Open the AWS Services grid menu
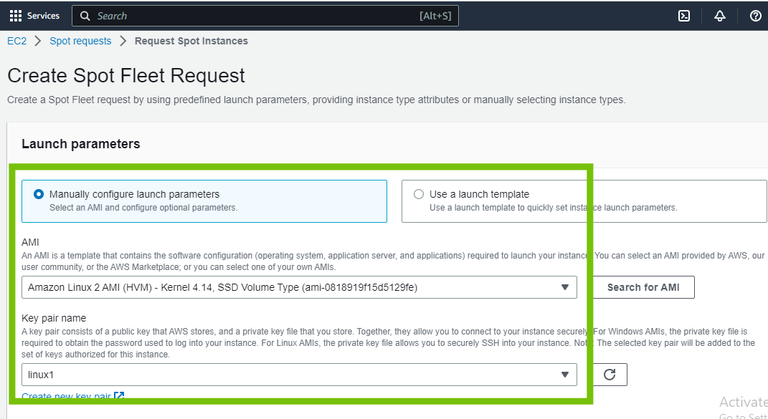The image size is (768, 419). [x=15, y=16]
